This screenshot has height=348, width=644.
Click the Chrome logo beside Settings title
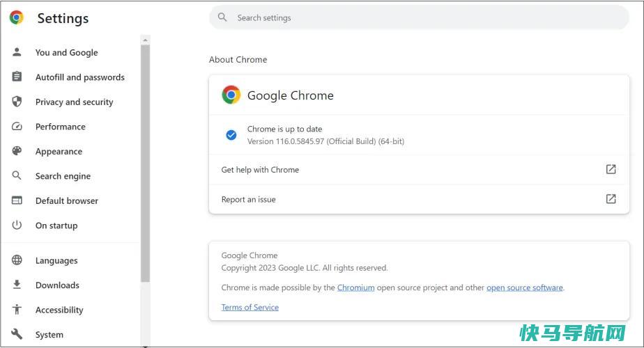click(17, 17)
